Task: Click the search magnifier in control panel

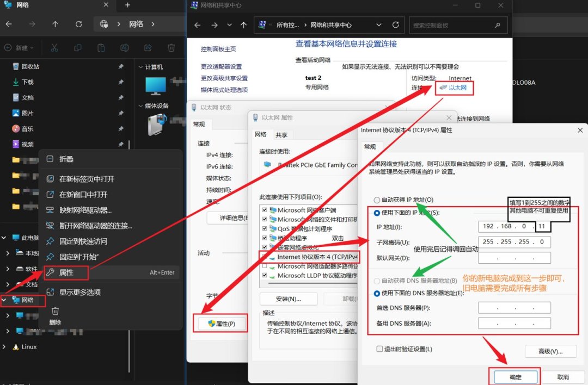Action: [497, 25]
